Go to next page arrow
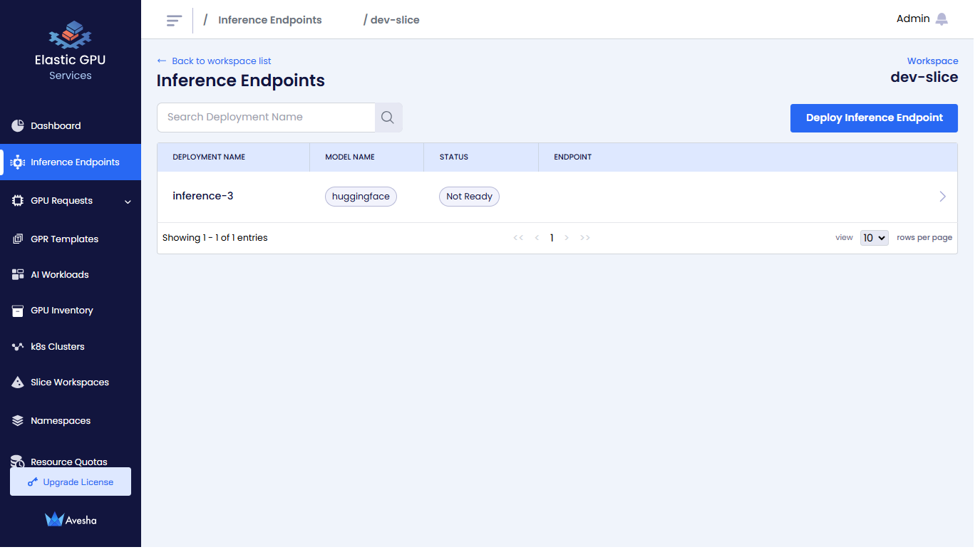The width and height of the screenshot is (980, 557). 567,238
